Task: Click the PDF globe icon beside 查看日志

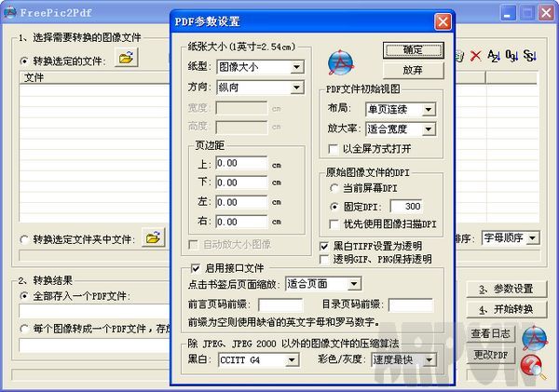Action: point(535,337)
